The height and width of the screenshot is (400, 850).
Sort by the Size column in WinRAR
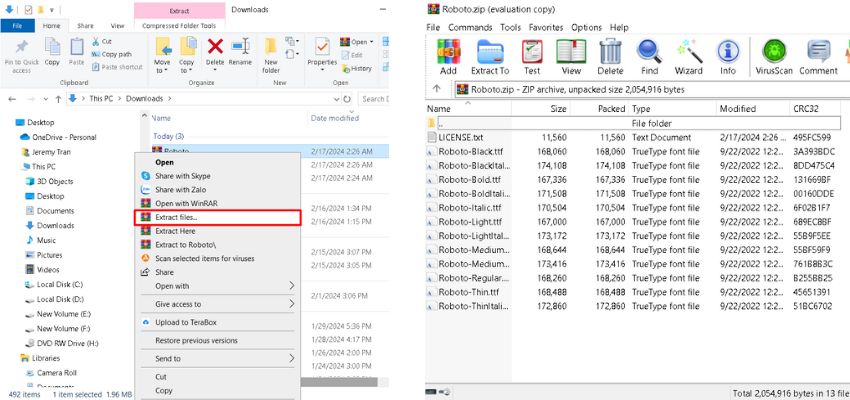(540, 109)
